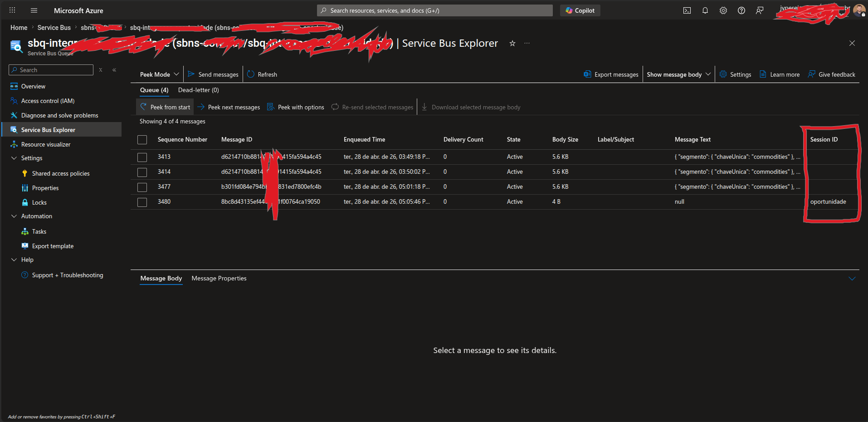Sort by Sequence Number column header
Viewport: 868px width, 422px height.
[x=182, y=140]
